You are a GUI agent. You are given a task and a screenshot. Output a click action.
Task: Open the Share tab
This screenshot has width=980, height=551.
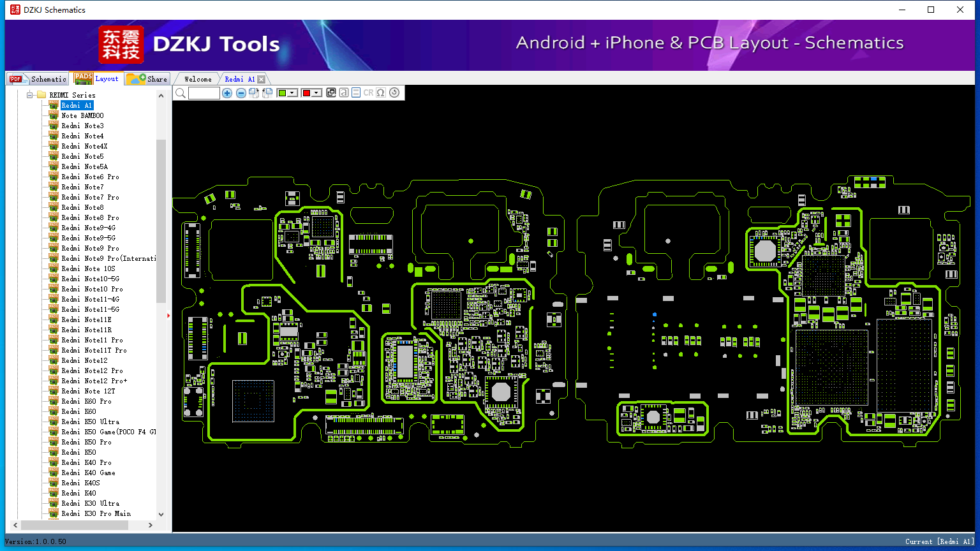[147, 79]
